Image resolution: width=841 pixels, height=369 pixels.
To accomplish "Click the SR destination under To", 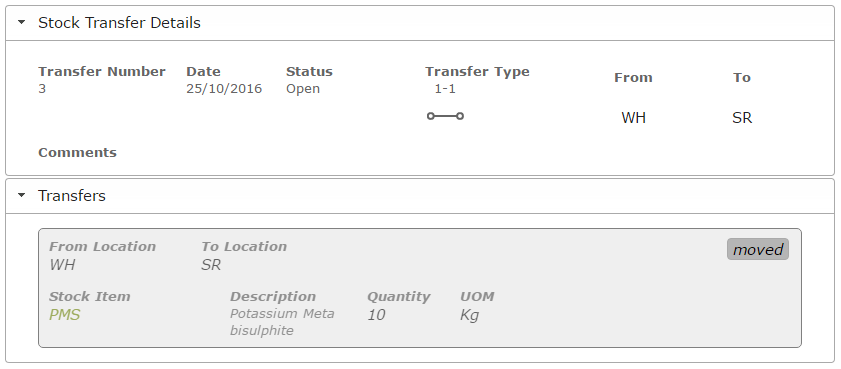I will click(742, 118).
